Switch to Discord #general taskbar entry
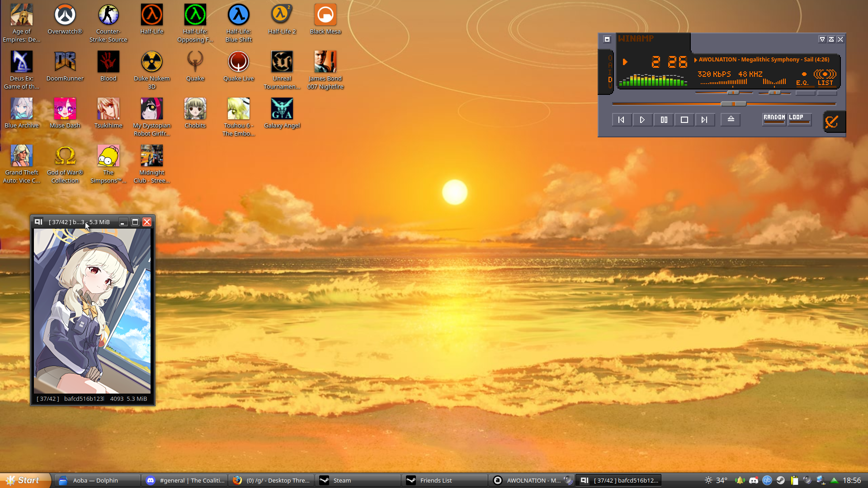 coord(185,480)
